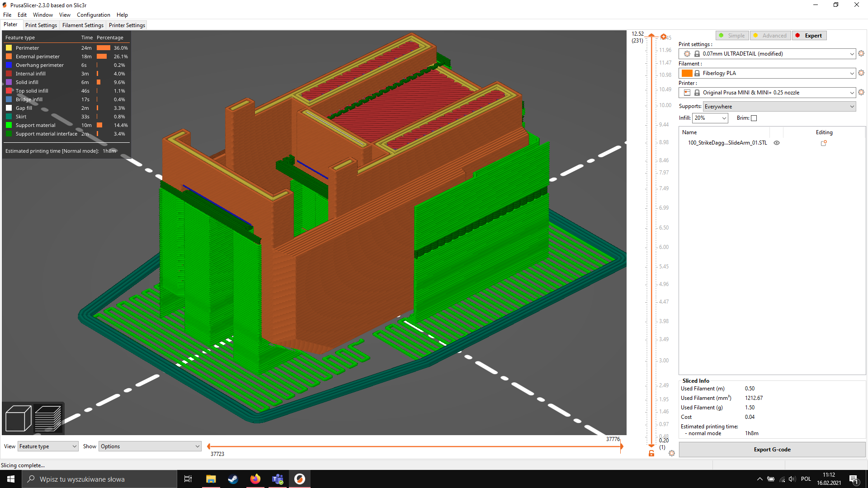This screenshot has height=488, width=868.
Task: Click the Export G-code button
Action: tap(772, 449)
